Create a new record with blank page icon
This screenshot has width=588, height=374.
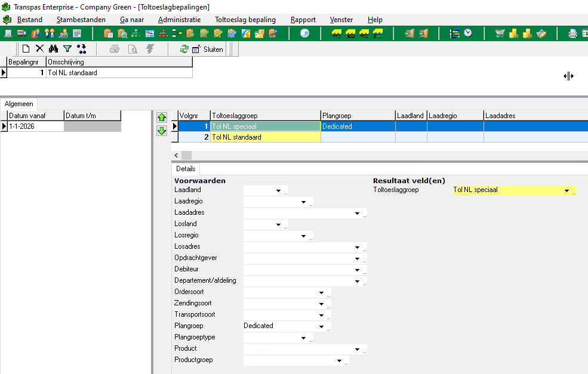(x=26, y=49)
